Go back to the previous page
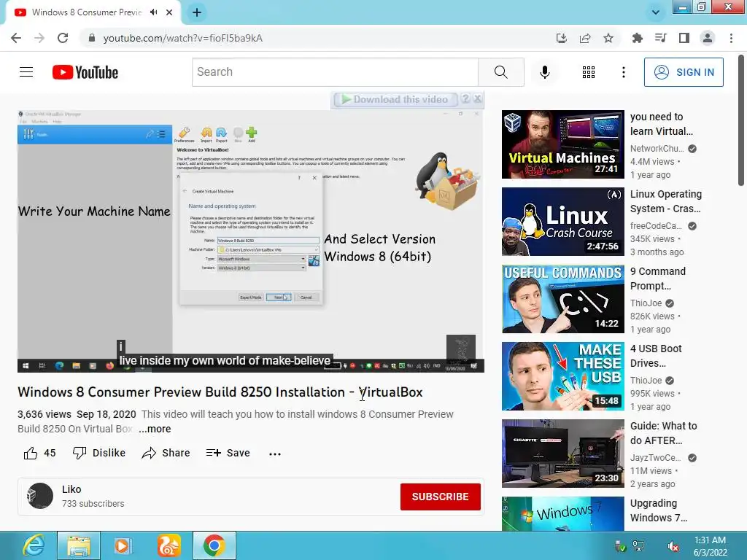This screenshot has height=560, width=747. (16, 38)
